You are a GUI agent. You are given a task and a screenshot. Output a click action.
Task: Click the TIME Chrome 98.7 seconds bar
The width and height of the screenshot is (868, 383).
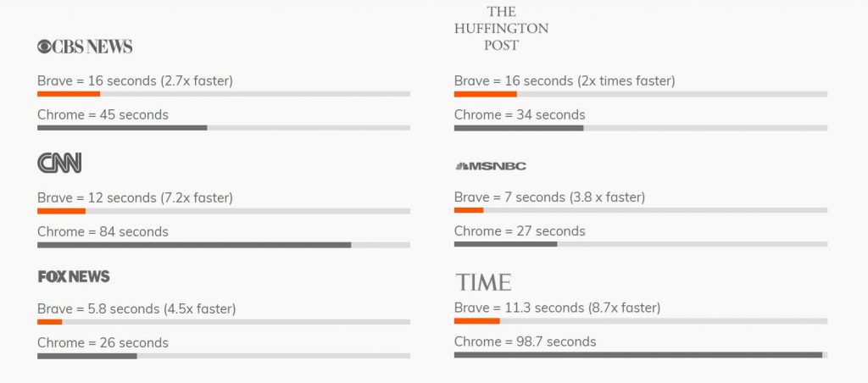[x=638, y=355]
